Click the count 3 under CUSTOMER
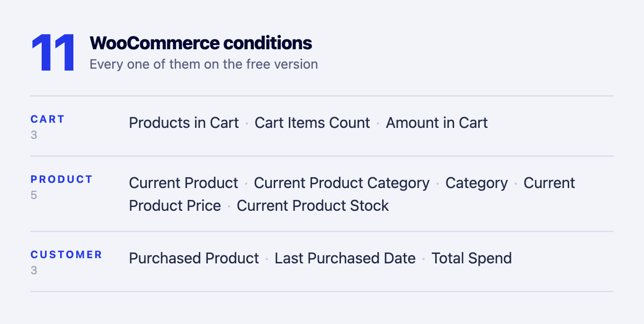644x324 pixels. [x=34, y=270]
